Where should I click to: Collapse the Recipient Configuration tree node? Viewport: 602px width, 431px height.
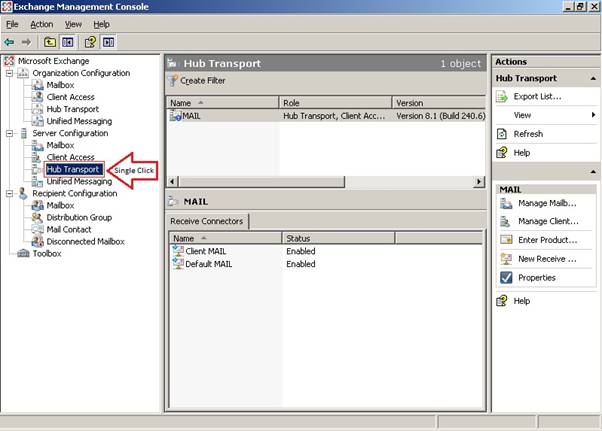9,194
